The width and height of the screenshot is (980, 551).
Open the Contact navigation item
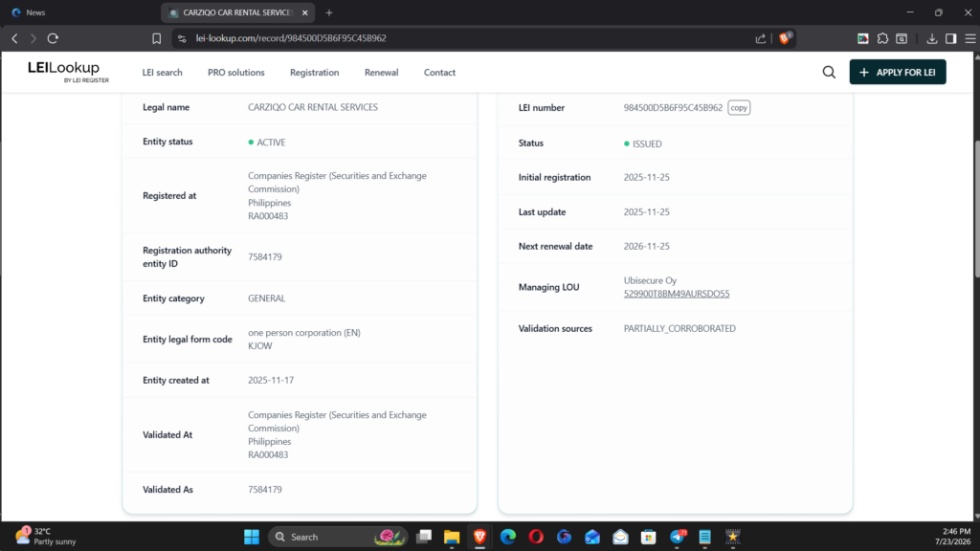click(x=439, y=73)
